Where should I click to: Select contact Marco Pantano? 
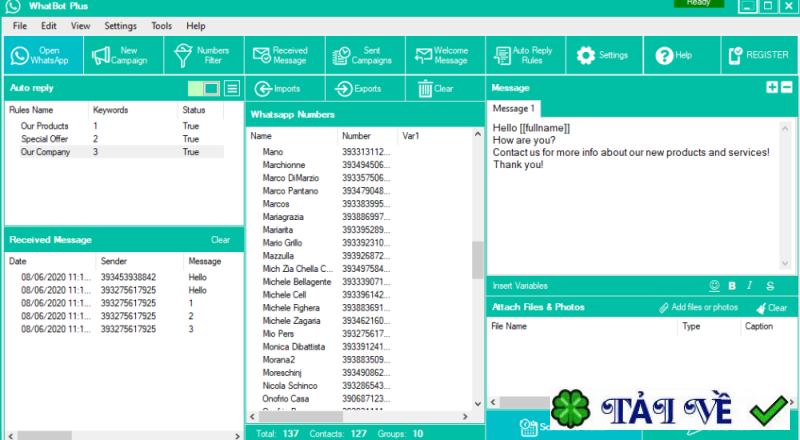pos(290,191)
